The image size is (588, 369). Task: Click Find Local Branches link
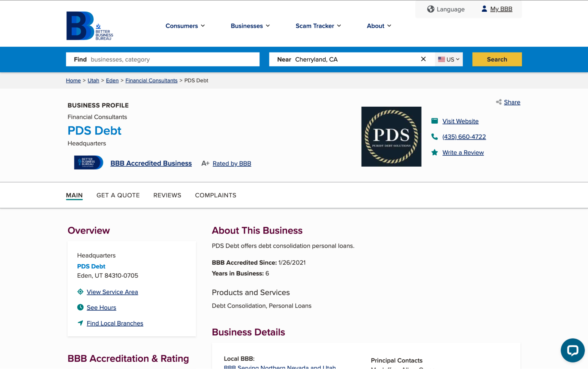point(115,323)
